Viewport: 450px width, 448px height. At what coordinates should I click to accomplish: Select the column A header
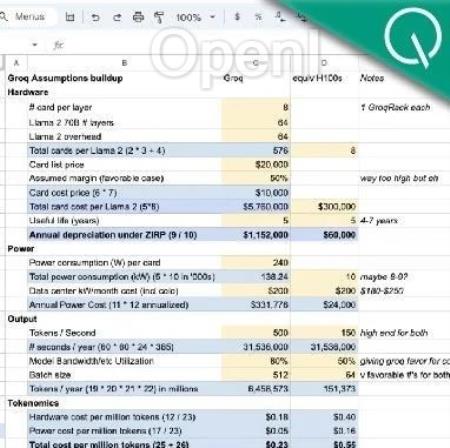pos(16,63)
